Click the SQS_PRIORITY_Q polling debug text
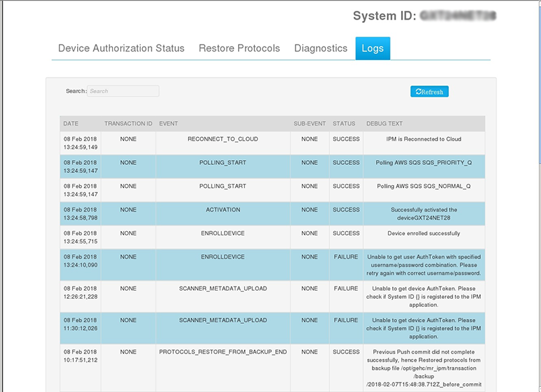The height and width of the screenshot is (392, 541). click(423, 163)
